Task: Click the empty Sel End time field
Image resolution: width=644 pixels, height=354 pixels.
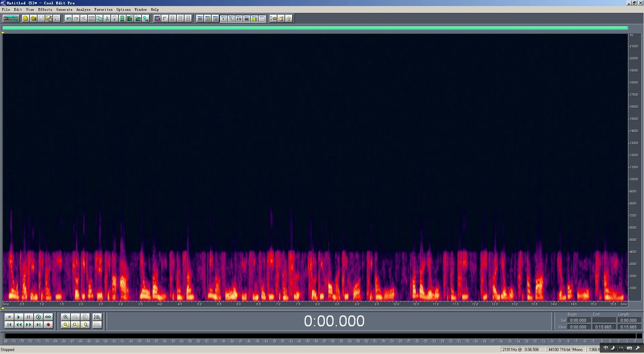Action: point(604,320)
